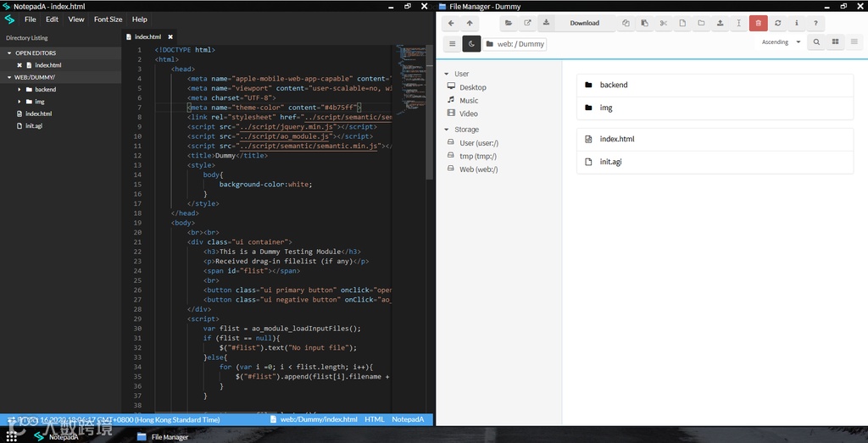This screenshot has height=443, width=868.
Task: Refresh the file list
Action: pyautogui.click(x=778, y=23)
